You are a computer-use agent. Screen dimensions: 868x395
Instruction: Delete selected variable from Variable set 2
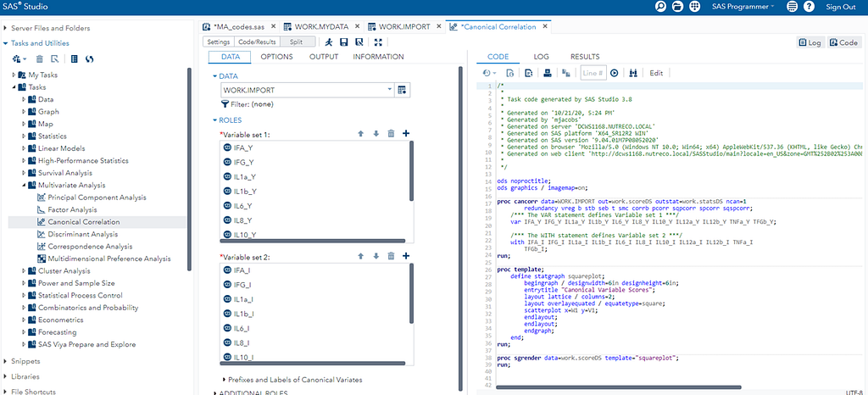tap(391, 256)
